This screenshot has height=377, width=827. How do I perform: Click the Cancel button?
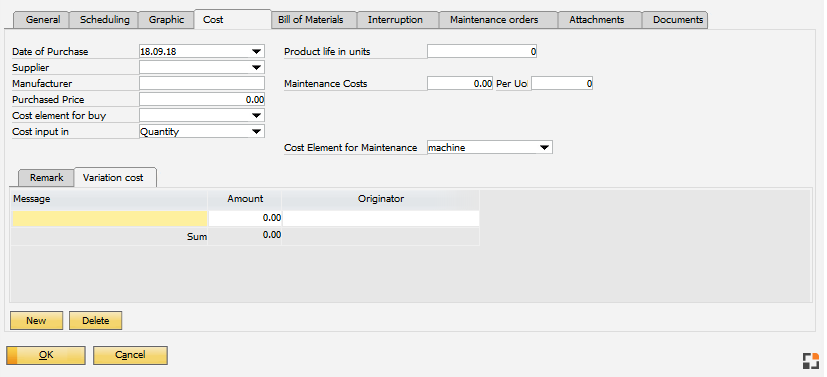pos(130,355)
